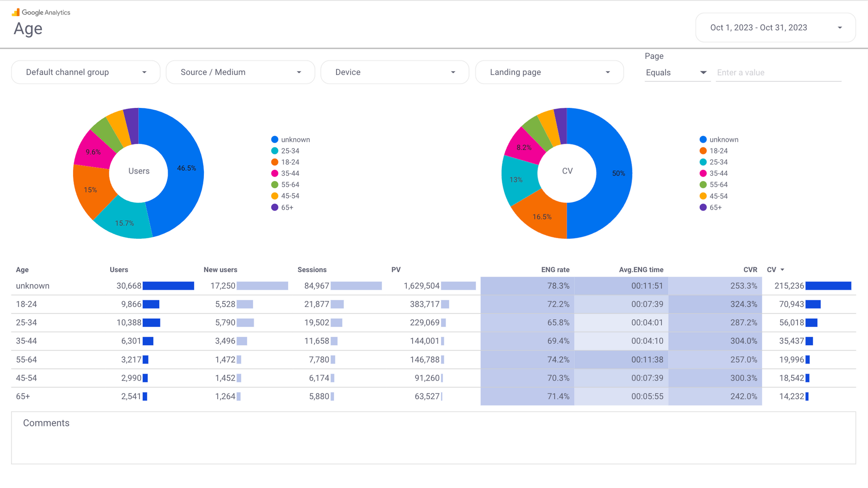The height and width of the screenshot is (488, 868).
Task: Click the 35-44 row in the table
Action: click(27, 341)
